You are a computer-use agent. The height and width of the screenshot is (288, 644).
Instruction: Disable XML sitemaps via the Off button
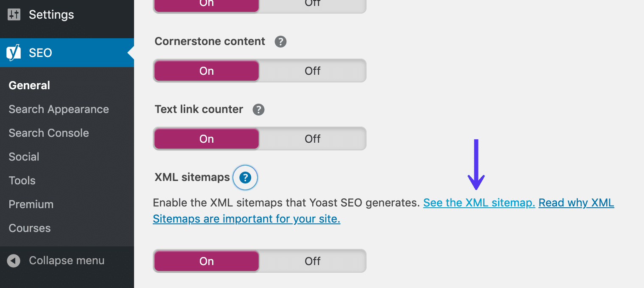pyautogui.click(x=312, y=261)
